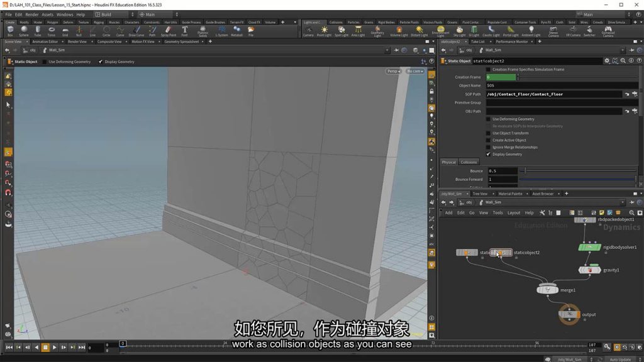Screen dimensions: 644x362
Task: Switch to the Collisions parameter tab
Action: pos(469,162)
